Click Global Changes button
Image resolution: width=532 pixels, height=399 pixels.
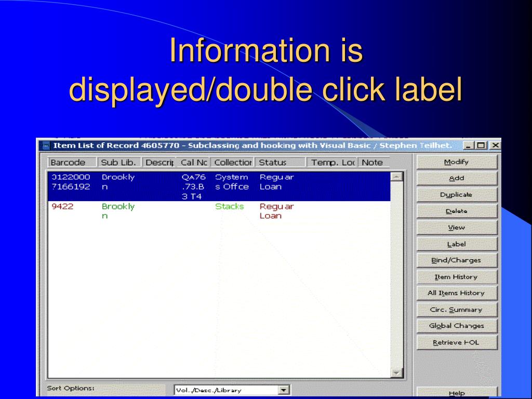coord(456,326)
